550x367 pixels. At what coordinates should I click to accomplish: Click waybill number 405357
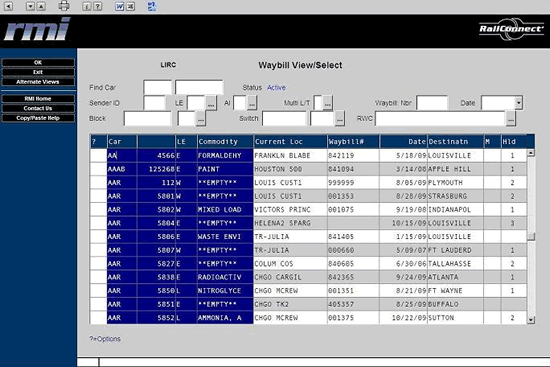tap(353, 304)
